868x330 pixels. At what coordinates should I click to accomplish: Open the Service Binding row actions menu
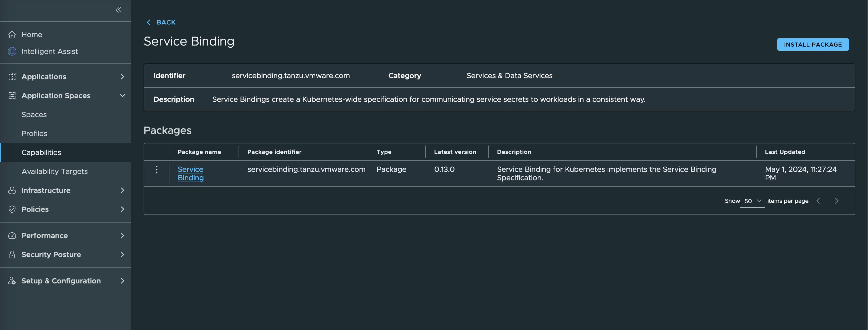coord(157,169)
